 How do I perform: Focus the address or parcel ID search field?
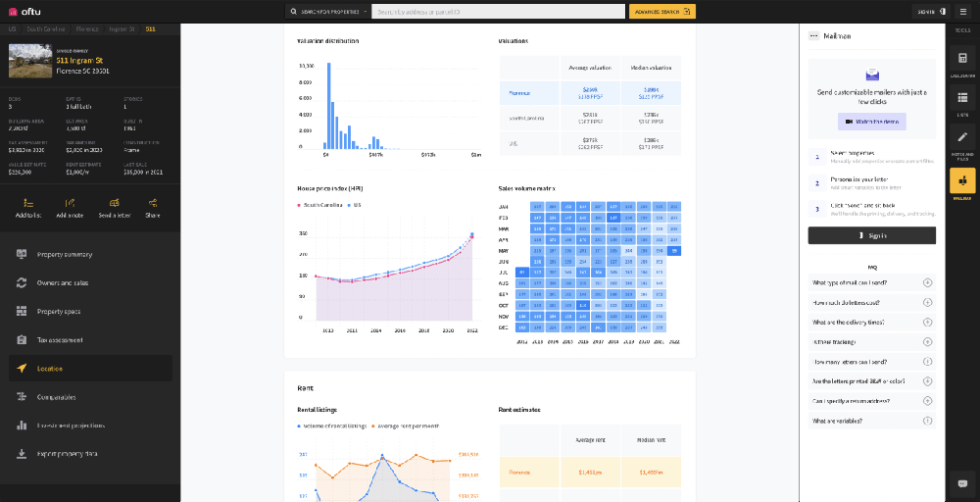[x=498, y=11]
